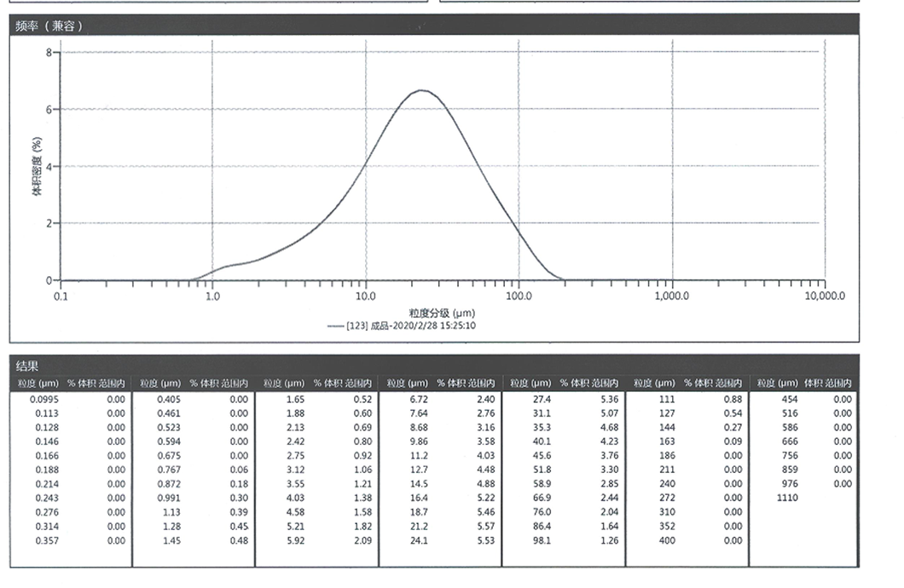Select the y-axis title 体积密度 (%)
Viewport: 904px width, 588px height.
37,168
